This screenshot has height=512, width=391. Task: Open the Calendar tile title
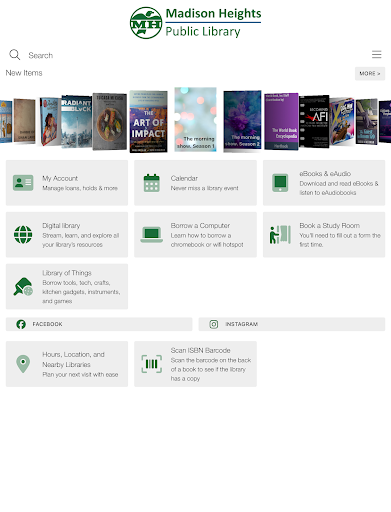[x=184, y=178]
